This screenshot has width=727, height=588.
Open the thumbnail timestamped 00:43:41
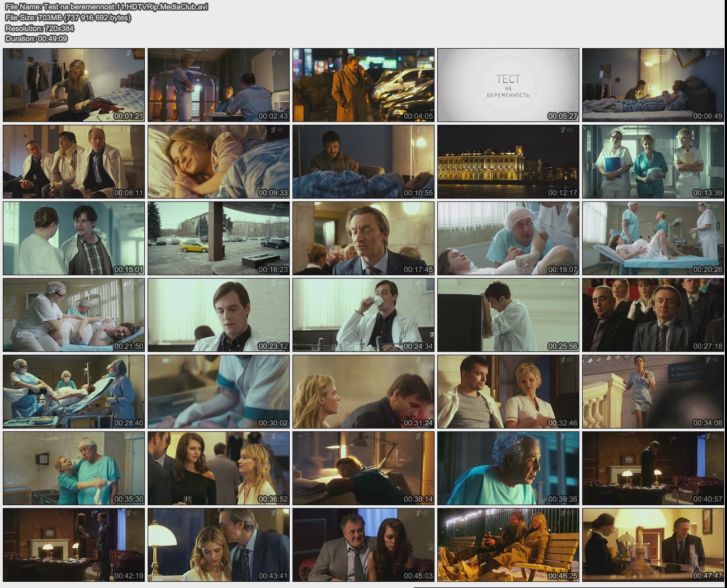click(219, 545)
